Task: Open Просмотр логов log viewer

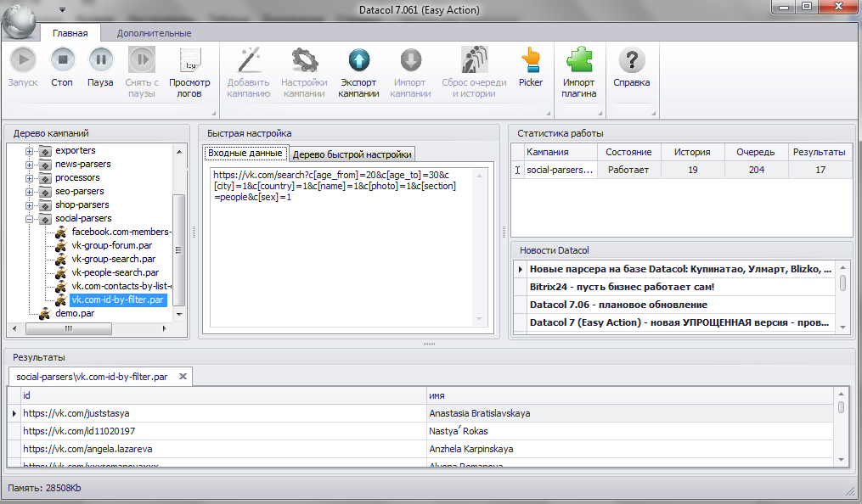Action: [189, 60]
